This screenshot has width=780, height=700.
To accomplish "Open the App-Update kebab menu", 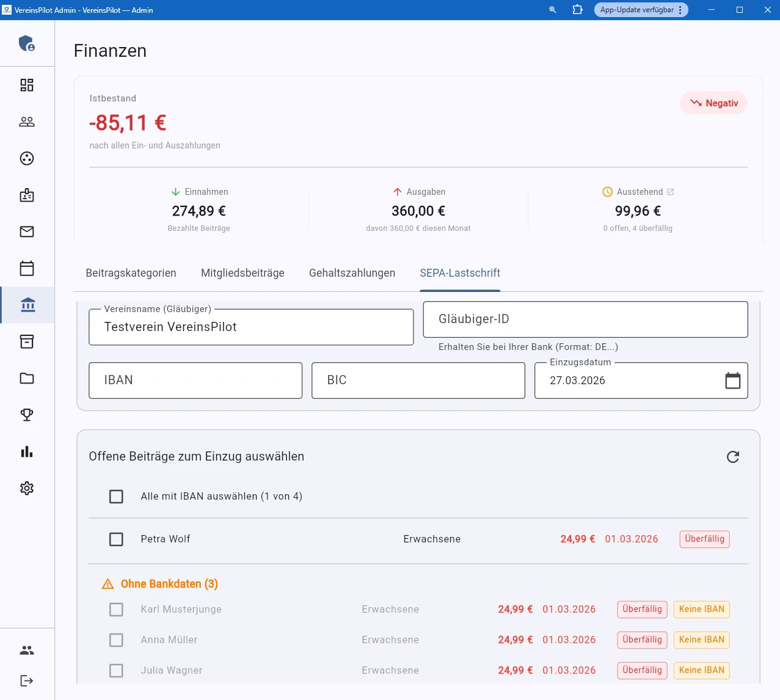I will [680, 10].
